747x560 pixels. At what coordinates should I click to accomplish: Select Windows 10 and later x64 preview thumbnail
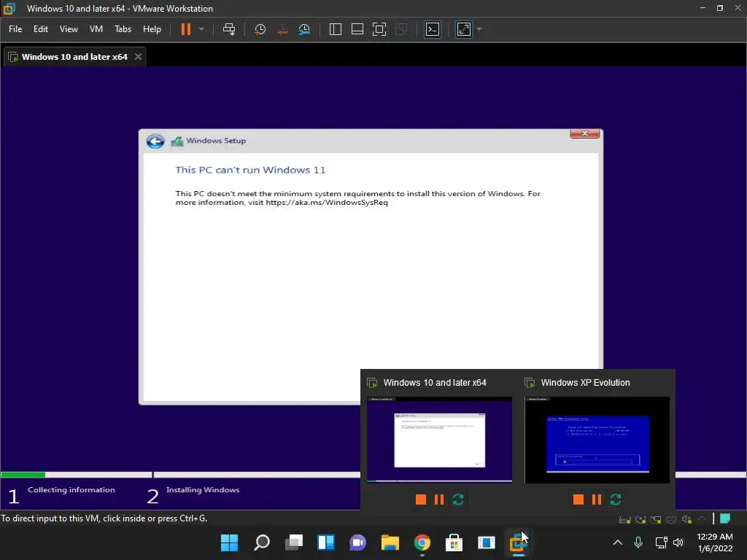click(439, 439)
